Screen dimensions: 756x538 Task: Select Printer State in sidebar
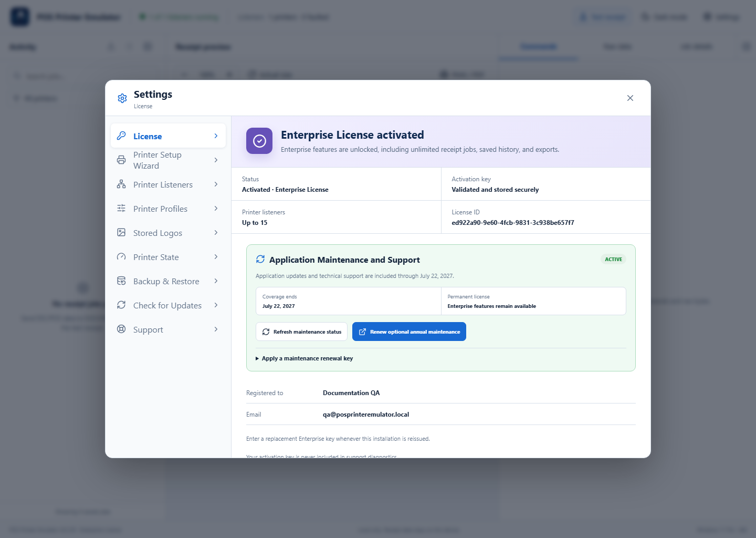[168, 257]
